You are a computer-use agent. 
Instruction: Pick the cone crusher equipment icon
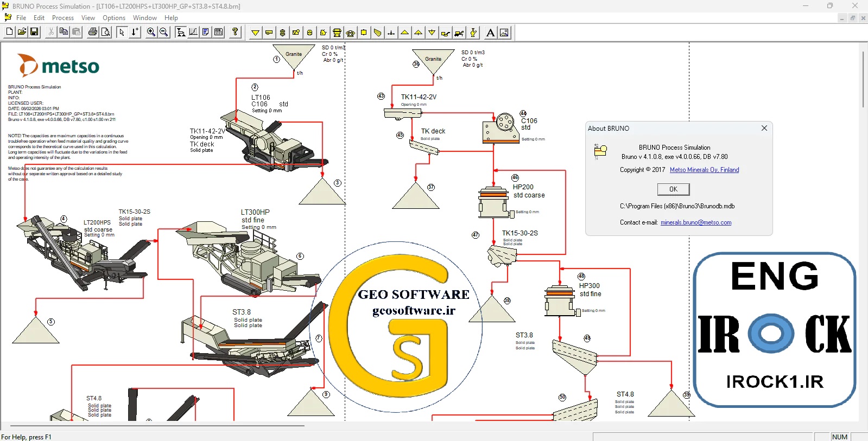(337, 33)
